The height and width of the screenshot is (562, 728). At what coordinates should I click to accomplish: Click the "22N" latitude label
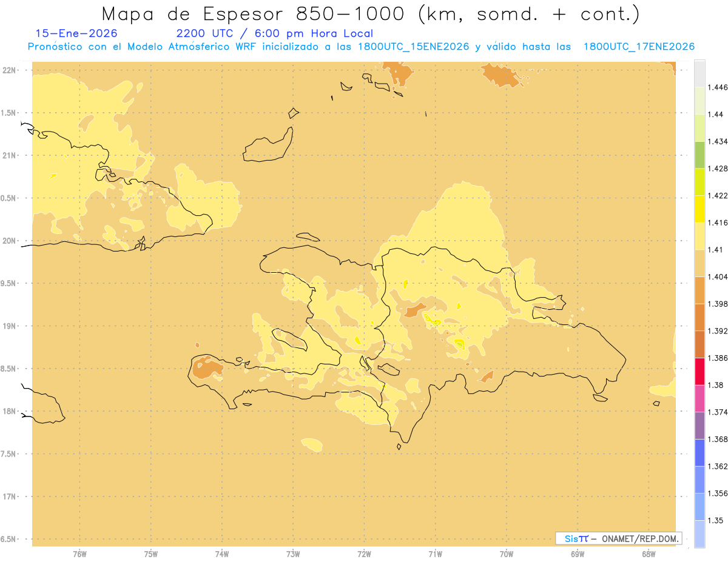(x=9, y=70)
